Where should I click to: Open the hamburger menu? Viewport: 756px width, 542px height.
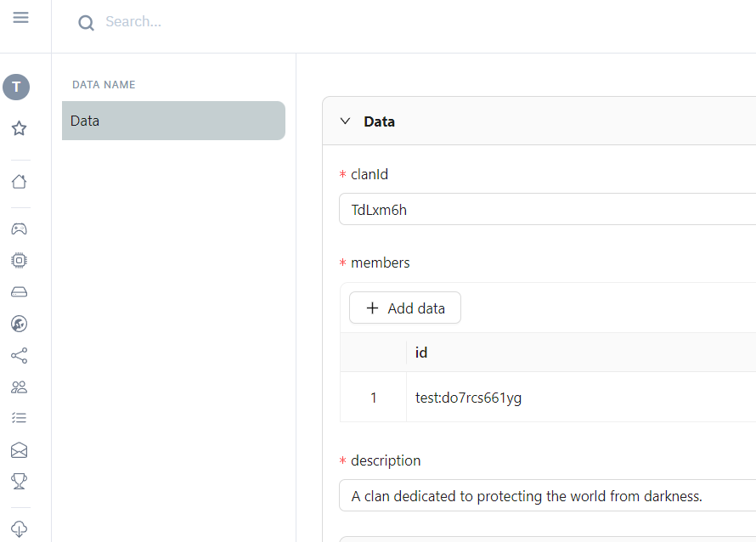tap(20, 18)
